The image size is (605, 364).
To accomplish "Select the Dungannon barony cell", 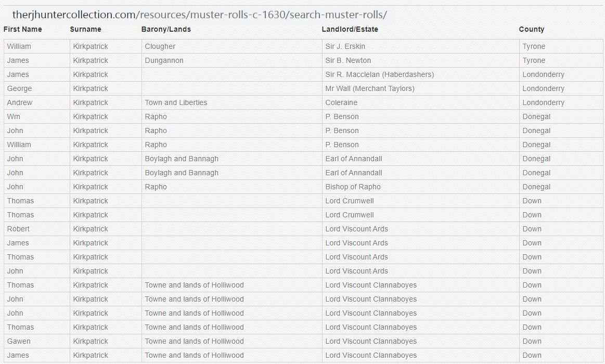I will coord(164,60).
